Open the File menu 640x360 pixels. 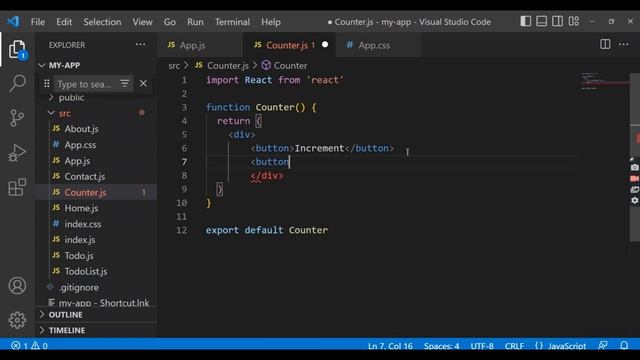click(38, 22)
